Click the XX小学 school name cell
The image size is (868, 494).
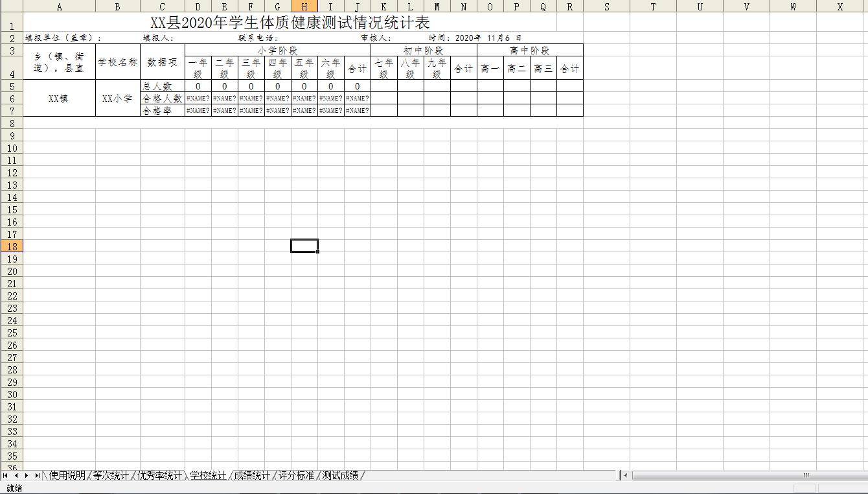[x=117, y=99]
